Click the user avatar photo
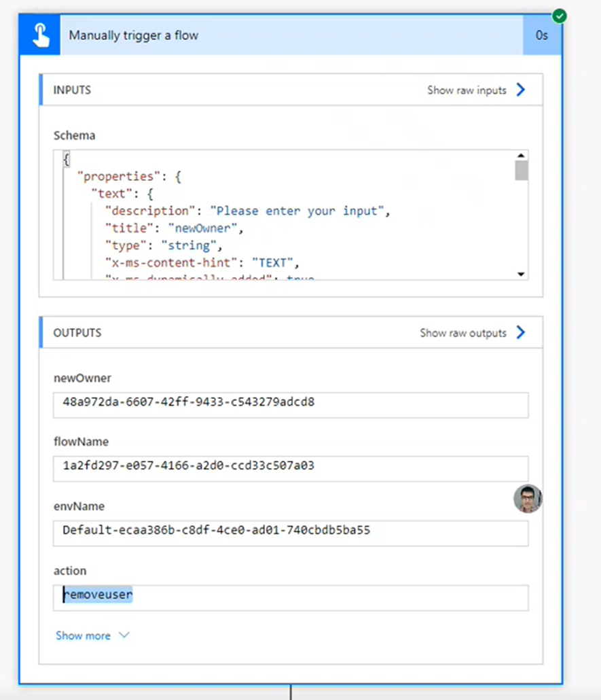 coord(528,499)
